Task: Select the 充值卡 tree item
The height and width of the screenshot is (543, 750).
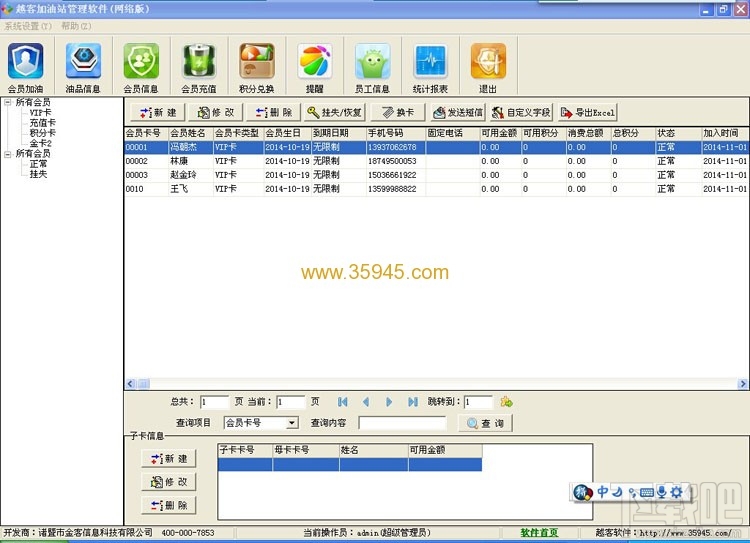Action: tap(43, 123)
